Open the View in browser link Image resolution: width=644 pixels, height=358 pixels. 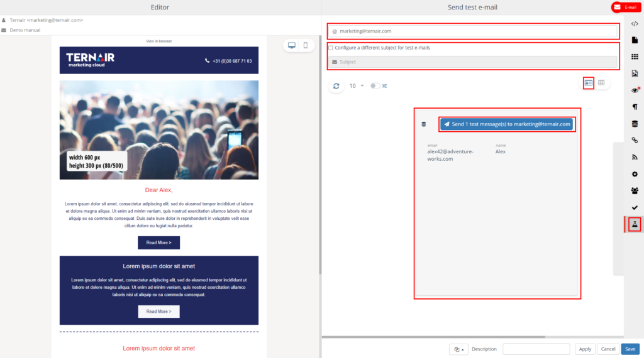click(x=159, y=41)
